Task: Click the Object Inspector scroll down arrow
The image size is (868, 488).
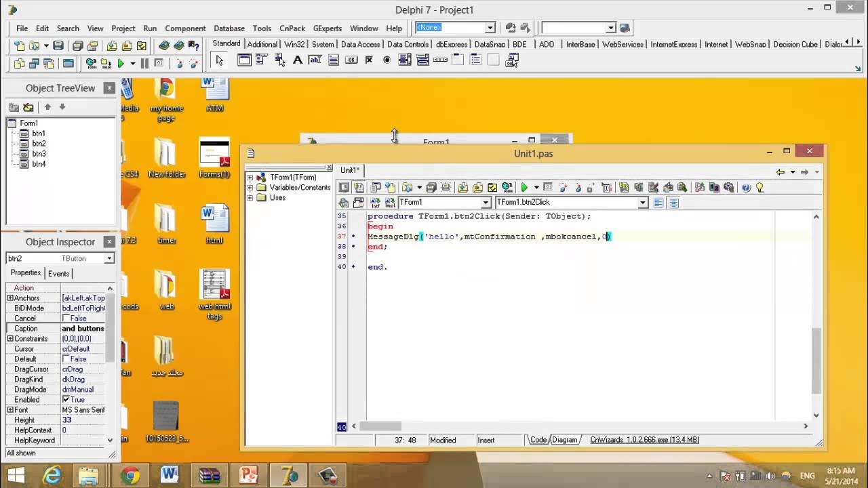Action: 111,440
